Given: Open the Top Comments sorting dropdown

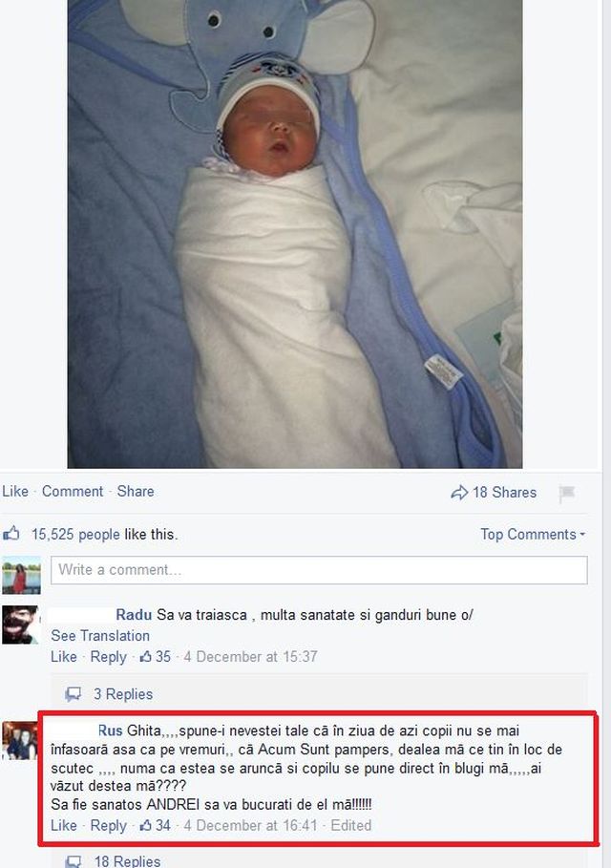Looking at the screenshot, I should 533,534.
